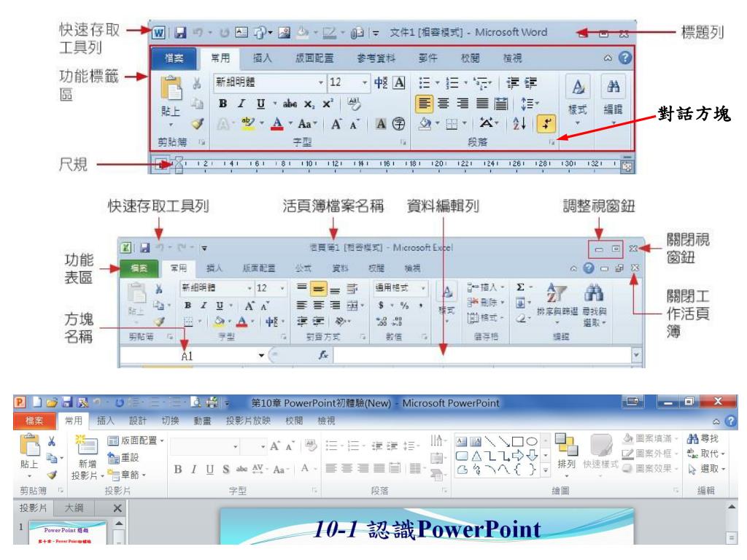
Task: Click inside the Excel formula bar field
Action: [x=481, y=355]
